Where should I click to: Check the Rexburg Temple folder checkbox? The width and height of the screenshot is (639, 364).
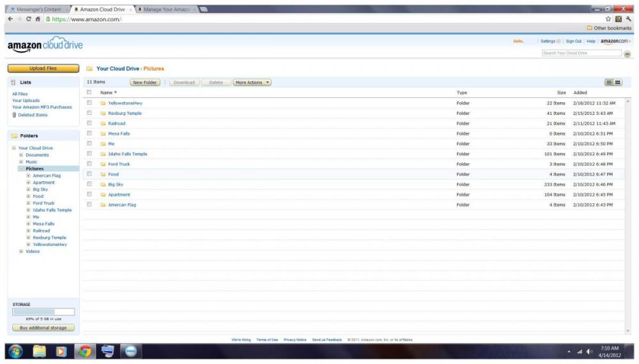pyautogui.click(x=89, y=113)
